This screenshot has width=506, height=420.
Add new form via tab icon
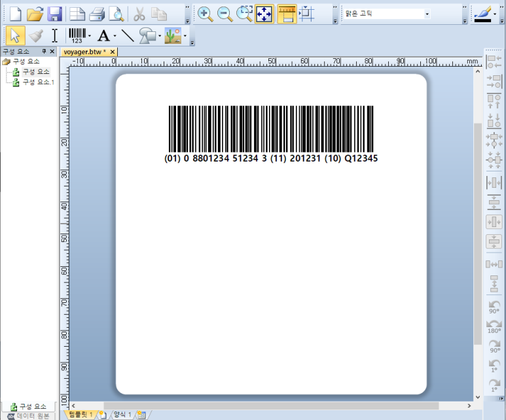tap(141, 415)
